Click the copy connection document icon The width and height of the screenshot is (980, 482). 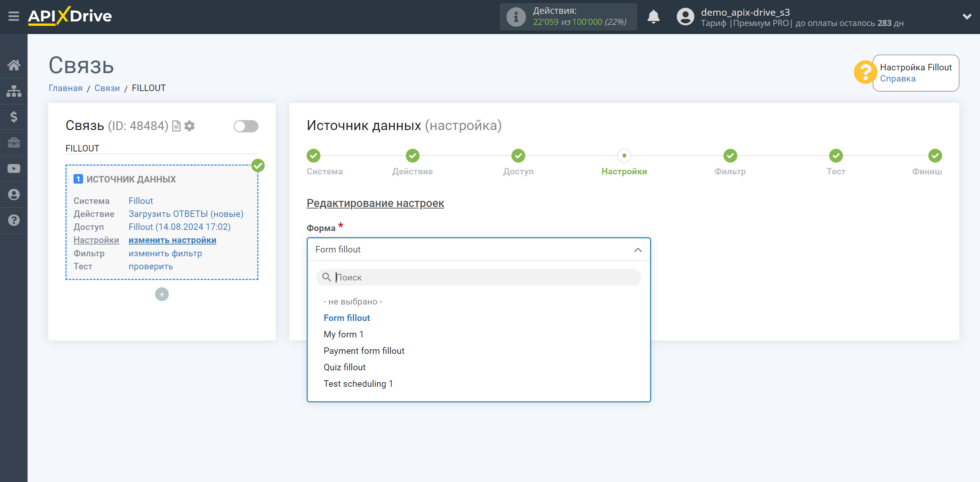(x=176, y=126)
